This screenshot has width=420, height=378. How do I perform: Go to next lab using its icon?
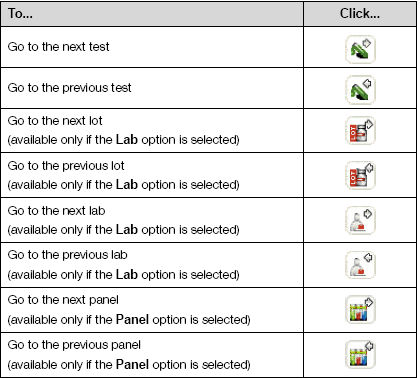click(360, 220)
